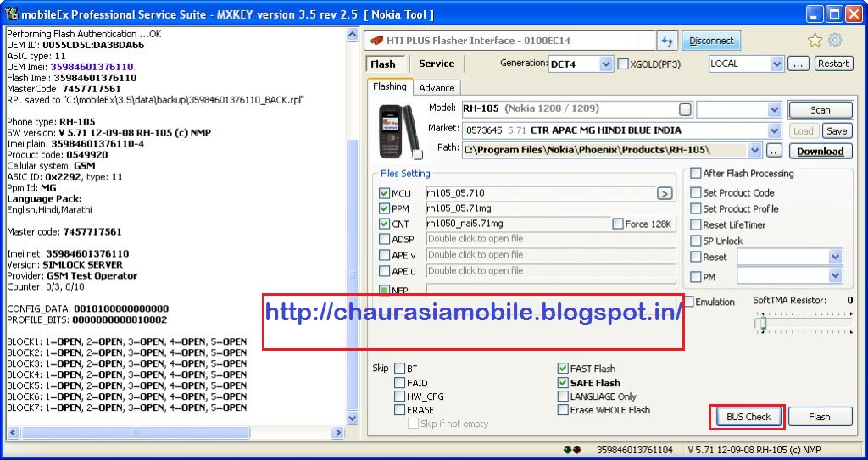Click the connection refresh arrows icon
Image resolution: width=868 pixels, height=460 pixels.
coord(667,41)
